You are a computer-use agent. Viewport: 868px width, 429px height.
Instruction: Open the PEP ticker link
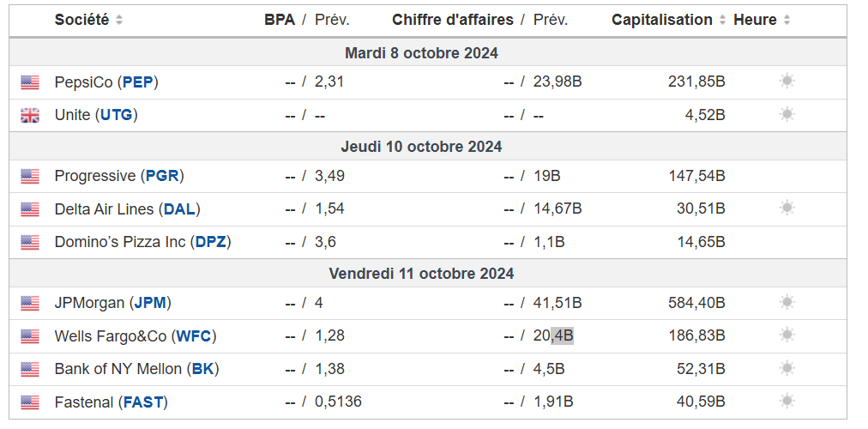pos(138,82)
